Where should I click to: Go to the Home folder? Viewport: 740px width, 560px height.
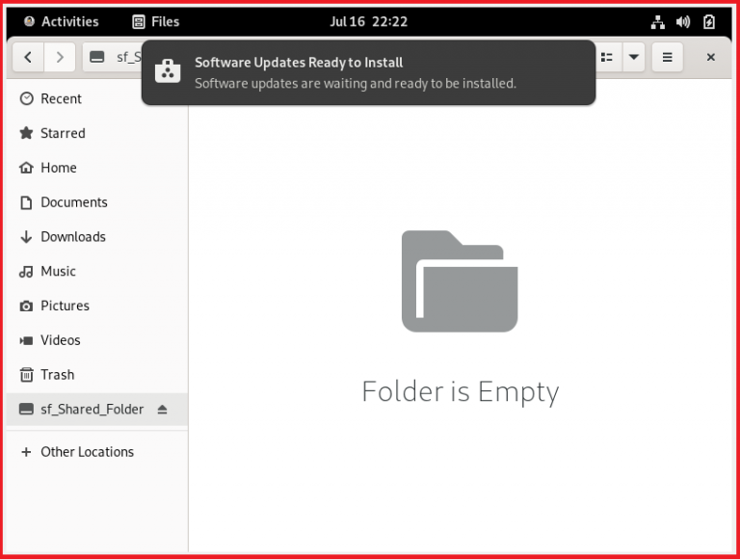tap(58, 168)
